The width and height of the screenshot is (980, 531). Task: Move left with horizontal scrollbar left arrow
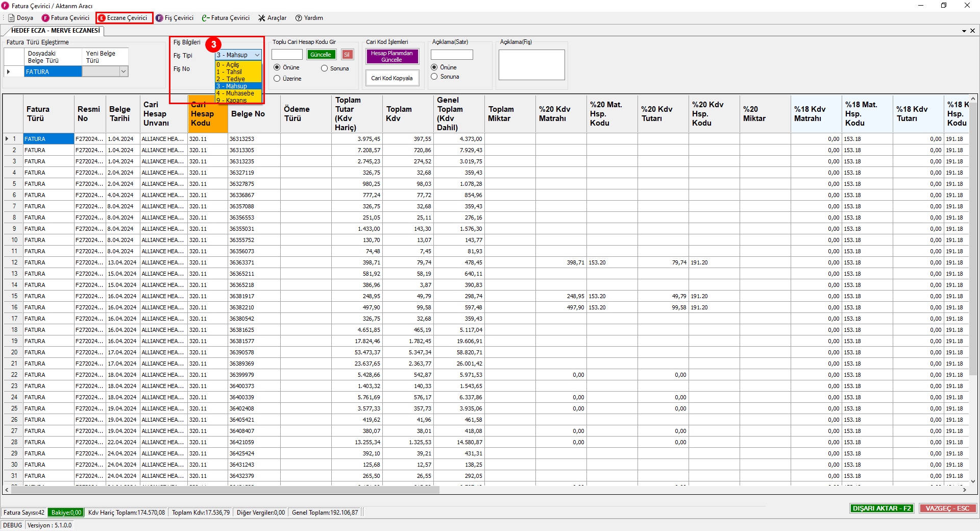tap(7, 490)
